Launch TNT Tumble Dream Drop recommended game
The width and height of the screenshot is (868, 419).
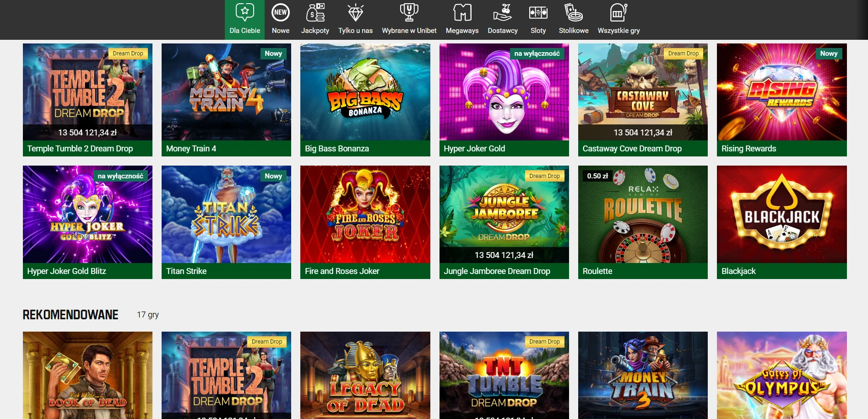pos(504,375)
